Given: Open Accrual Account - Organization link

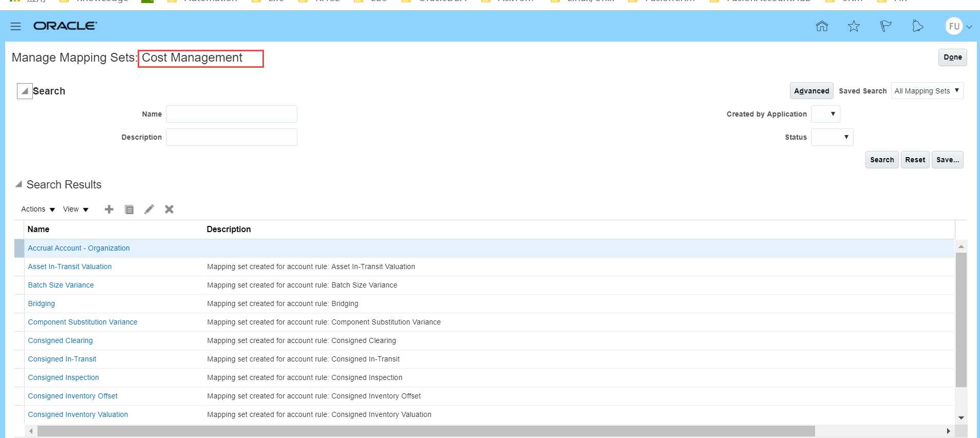Looking at the screenshot, I should coord(79,248).
